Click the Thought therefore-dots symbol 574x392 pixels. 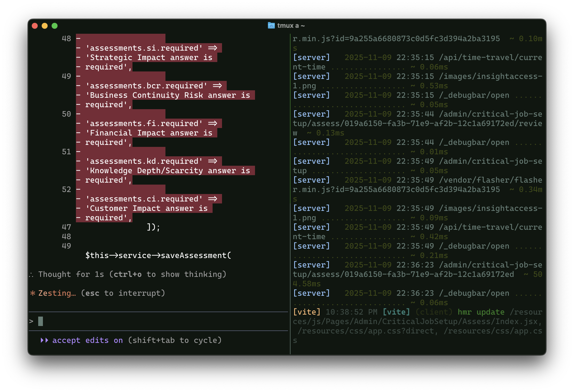(x=31, y=274)
